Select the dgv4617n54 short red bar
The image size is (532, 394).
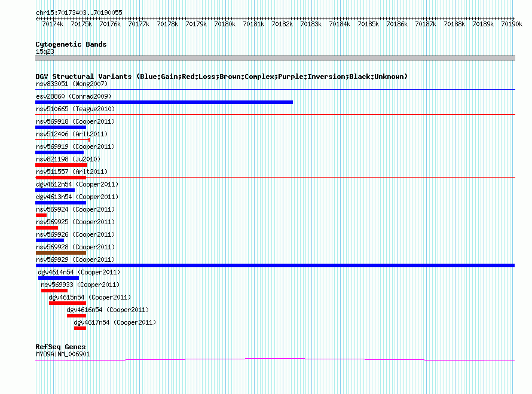point(80,328)
